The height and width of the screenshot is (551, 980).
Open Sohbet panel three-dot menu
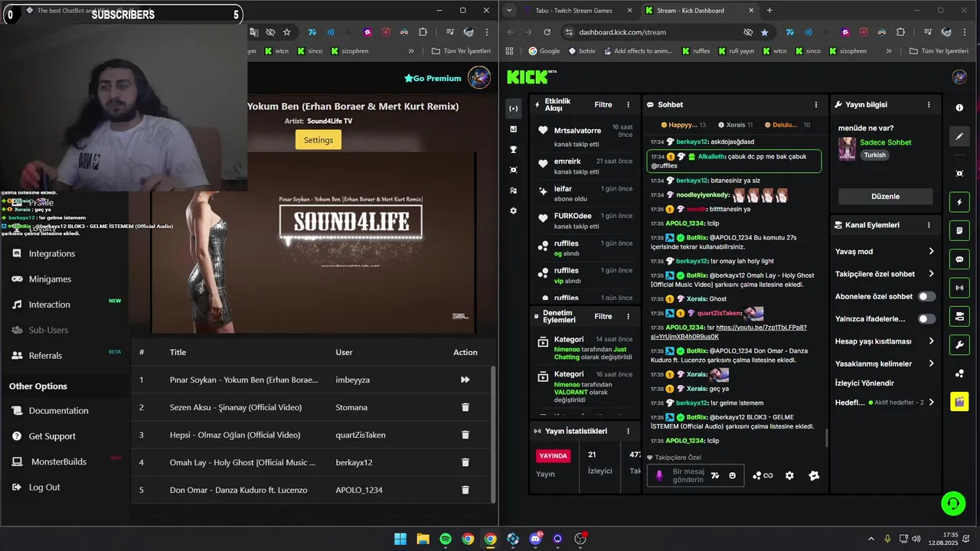(x=816, y=105)
